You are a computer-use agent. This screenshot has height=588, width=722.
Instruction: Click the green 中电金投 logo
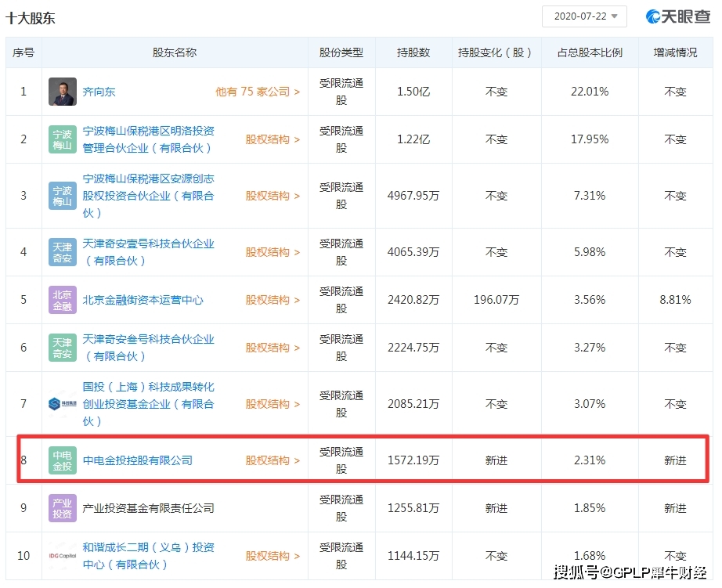61,460
